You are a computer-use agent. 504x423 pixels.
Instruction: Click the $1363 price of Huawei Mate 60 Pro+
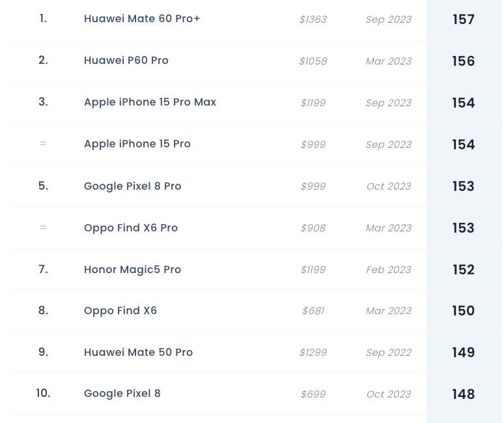coord(313,20)
